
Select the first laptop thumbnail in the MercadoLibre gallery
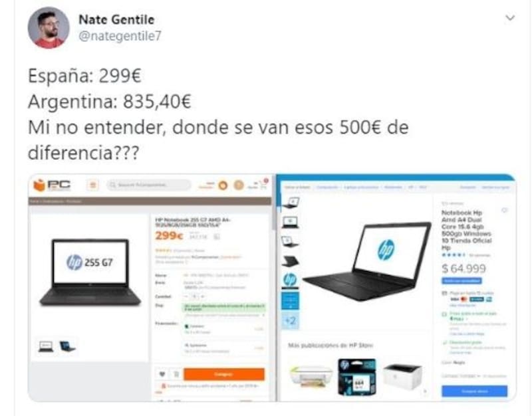[291, 203]
